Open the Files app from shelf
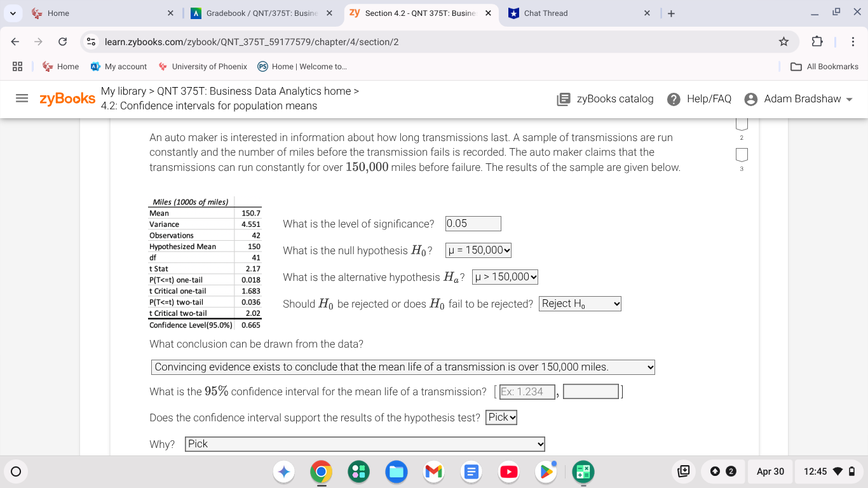This screenshot has width=868, height=488. [x=397, y=471]
